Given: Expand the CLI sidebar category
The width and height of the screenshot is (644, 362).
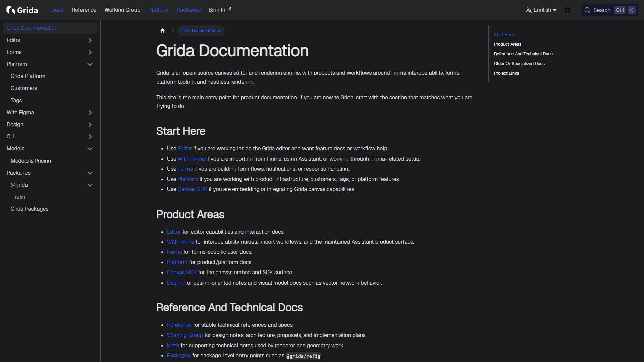Looking at the screenshot, I should [x=90, y=137].
